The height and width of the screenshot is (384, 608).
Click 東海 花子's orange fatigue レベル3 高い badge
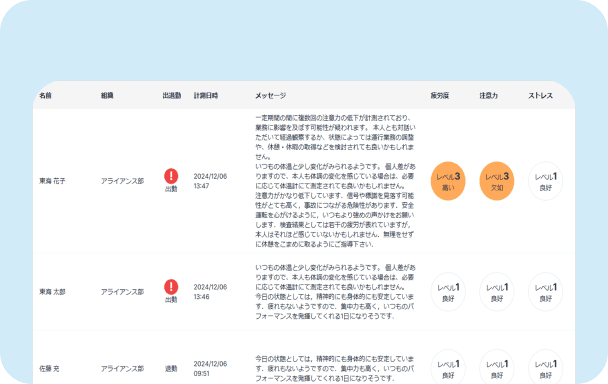448,181
